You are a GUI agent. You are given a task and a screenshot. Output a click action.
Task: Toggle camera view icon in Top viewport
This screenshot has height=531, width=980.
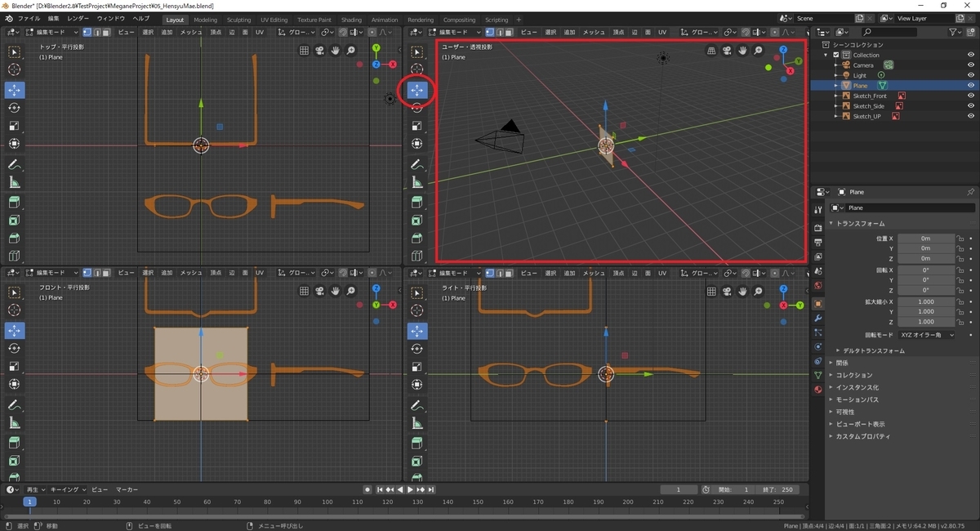point(319,51)
